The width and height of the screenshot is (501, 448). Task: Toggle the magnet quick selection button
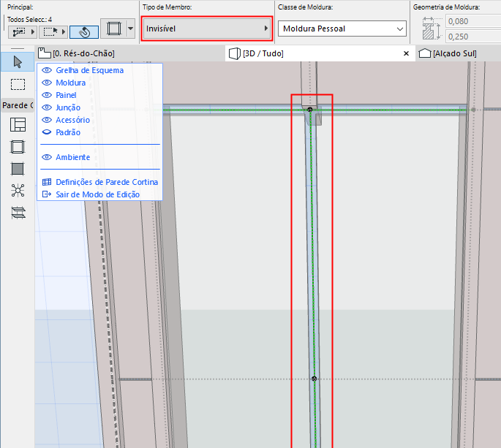point(84,31)
